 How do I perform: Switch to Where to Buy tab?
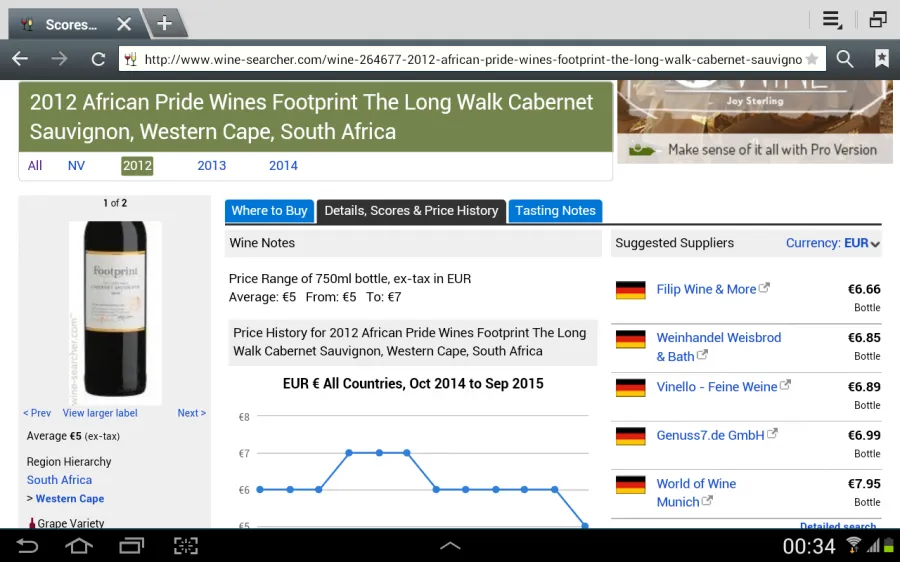pyautogui.click(x=269, y=211)
